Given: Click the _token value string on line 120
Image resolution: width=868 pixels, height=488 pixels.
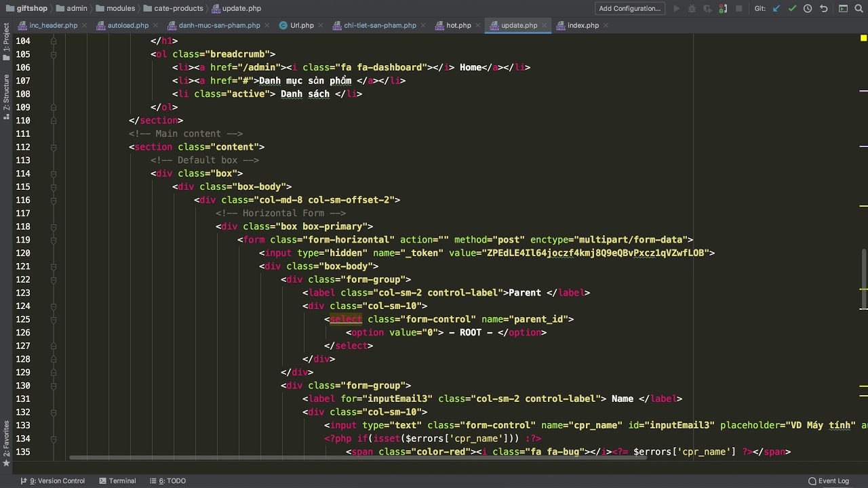Looking at the screenshot, I should click(x=598, y=253).
